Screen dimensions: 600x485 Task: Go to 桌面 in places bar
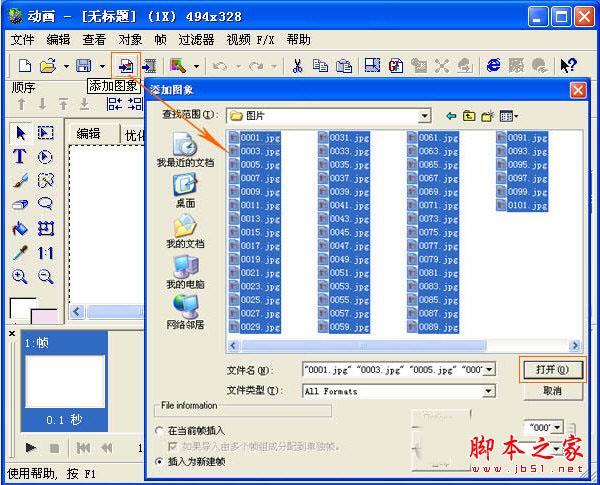pos(185,191)
